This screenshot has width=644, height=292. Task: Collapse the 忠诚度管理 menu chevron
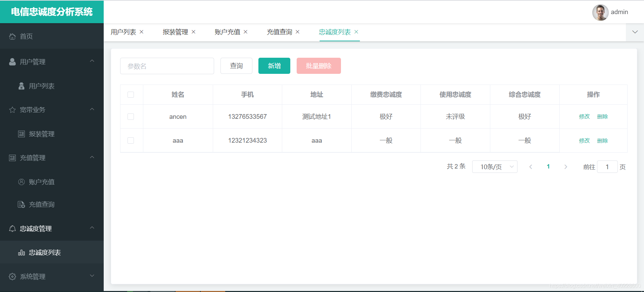point(92,228)
